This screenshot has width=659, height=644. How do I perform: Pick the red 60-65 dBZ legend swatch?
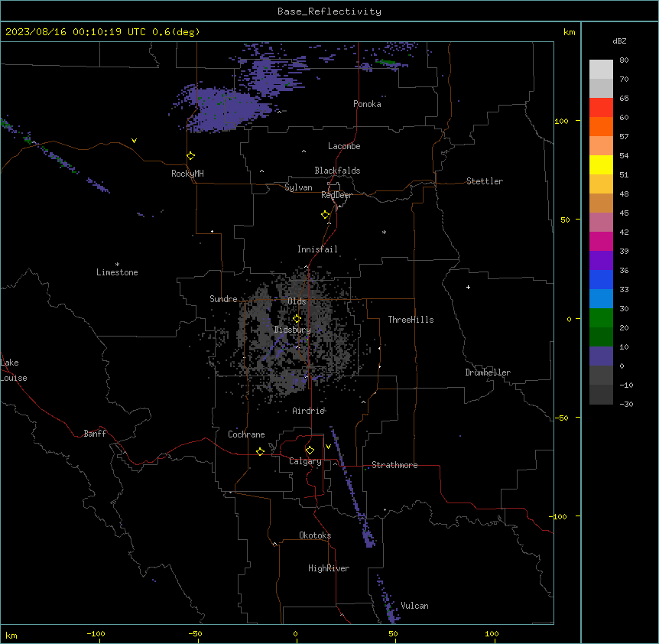click(x=601, y=108)
